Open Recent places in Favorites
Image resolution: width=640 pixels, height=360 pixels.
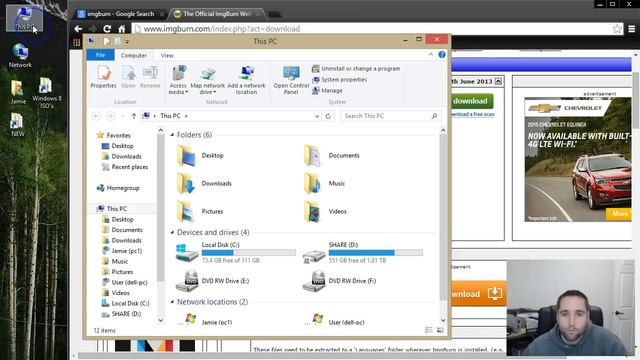point(125,167)
